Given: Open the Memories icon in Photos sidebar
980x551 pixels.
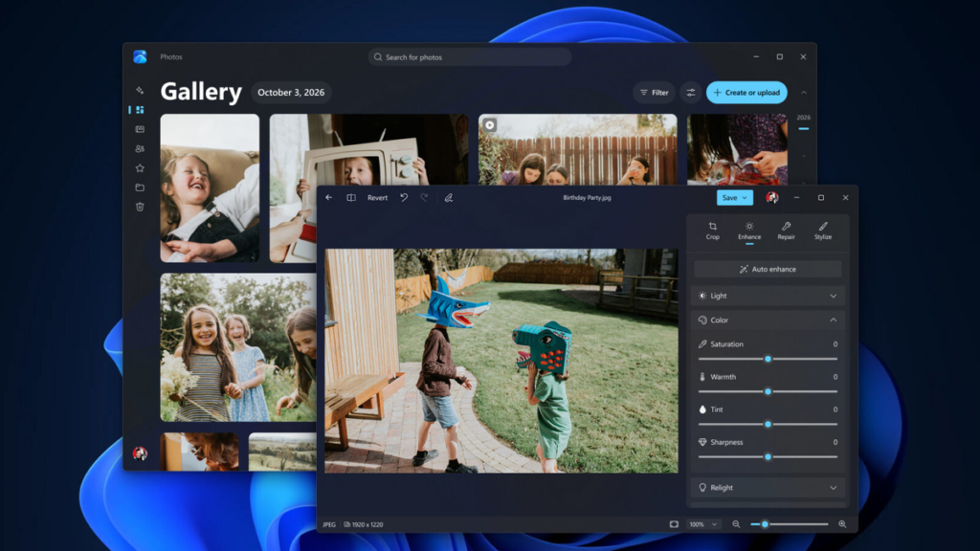Looking at the screenshot, I should pyautogui.click(x=140, y=129).
